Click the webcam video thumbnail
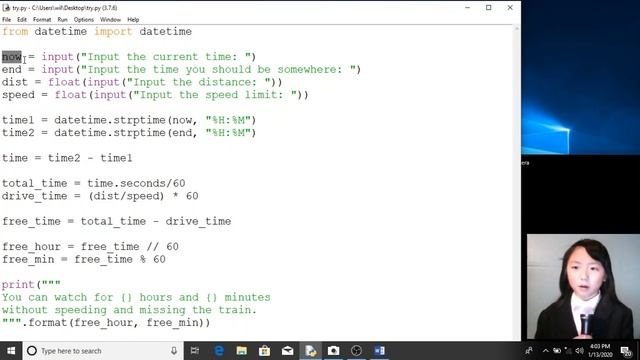This screenshot has width=640, height=360. pos(583,287)
